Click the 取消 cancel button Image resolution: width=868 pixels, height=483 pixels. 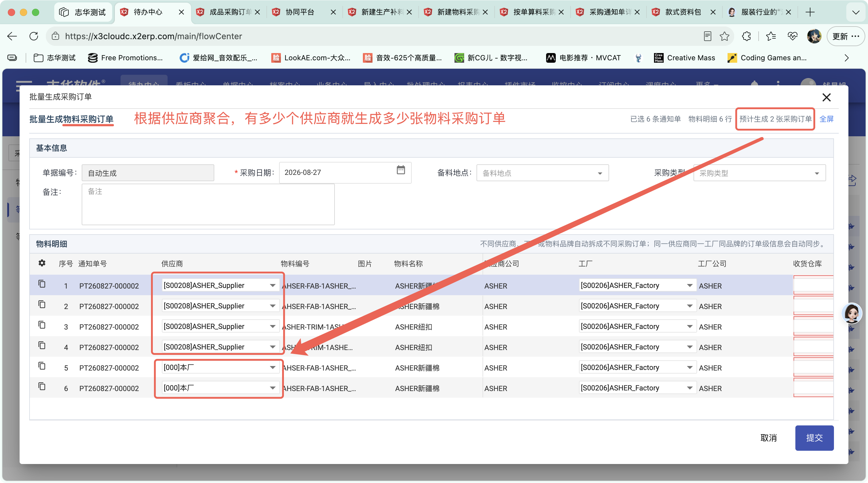[768, 438]
